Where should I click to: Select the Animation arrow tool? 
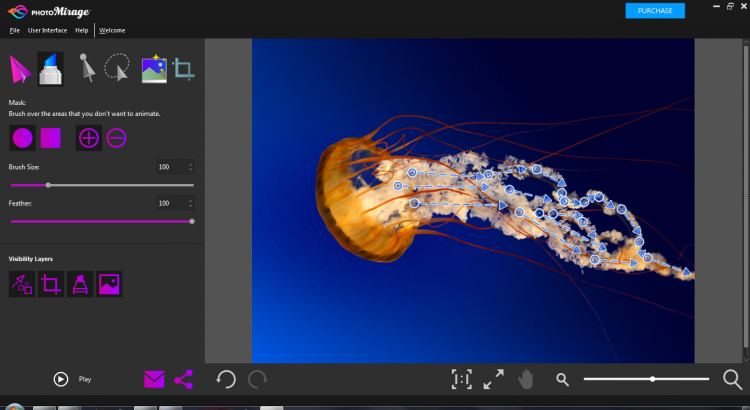pos(21,68)
